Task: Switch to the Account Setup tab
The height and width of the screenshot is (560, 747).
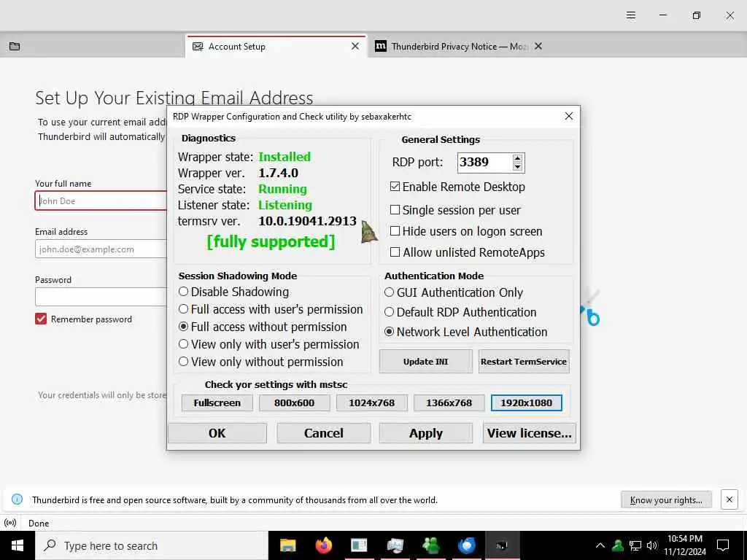Action: click(276, 46)
